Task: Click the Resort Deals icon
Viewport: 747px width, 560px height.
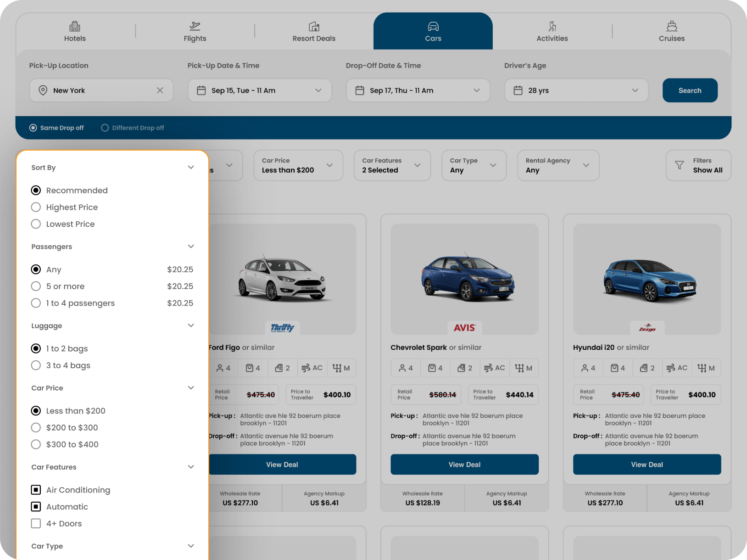Action: tap(314, 26)
